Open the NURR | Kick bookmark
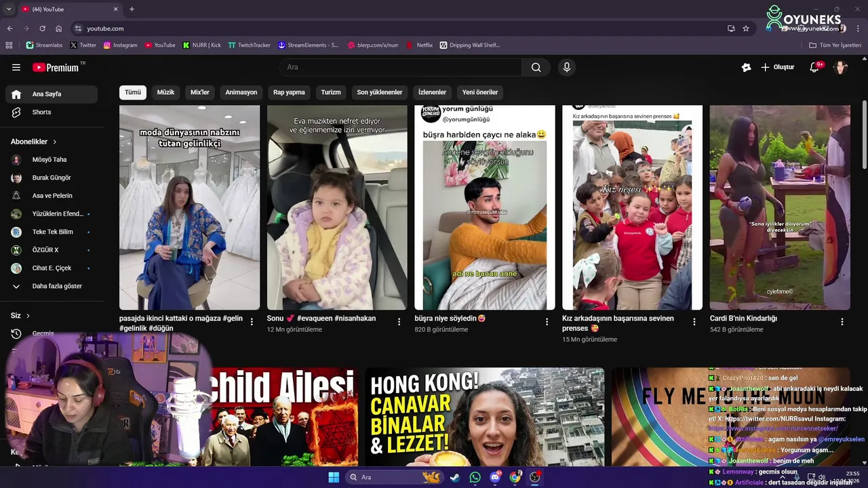The width and height of the screenshot is (868, 488). pyautogui.click(x=202, y=45)
